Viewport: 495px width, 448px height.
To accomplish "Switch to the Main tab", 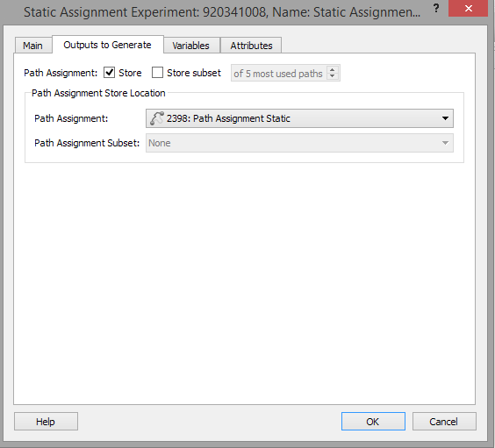I will click(33, 46).
